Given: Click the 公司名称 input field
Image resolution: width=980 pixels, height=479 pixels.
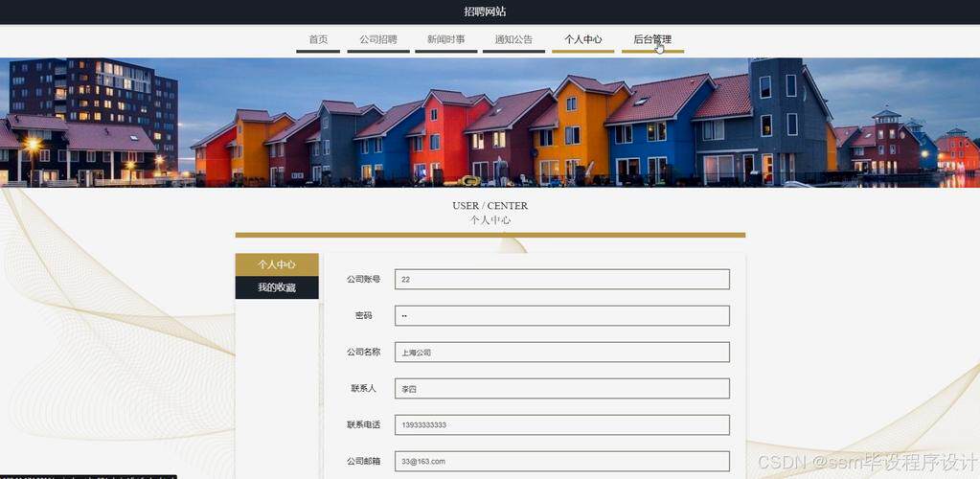Looking at the screenshot, I should 562,352.
